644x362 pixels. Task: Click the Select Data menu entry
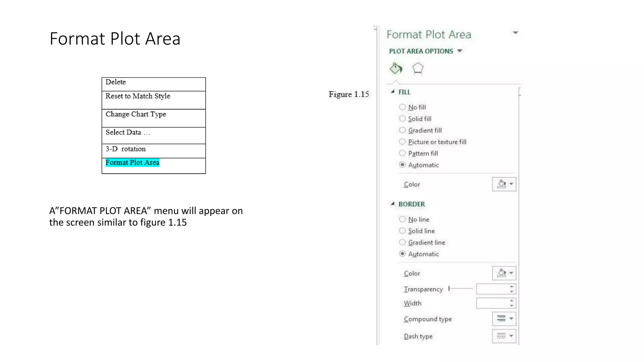pyautogui.click(x=128, y=132)
